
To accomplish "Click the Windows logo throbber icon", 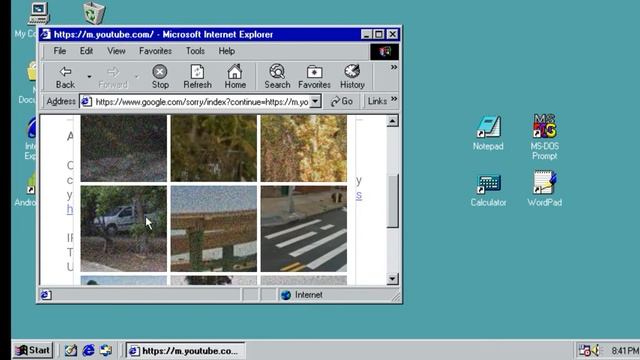I will (384, 51).
